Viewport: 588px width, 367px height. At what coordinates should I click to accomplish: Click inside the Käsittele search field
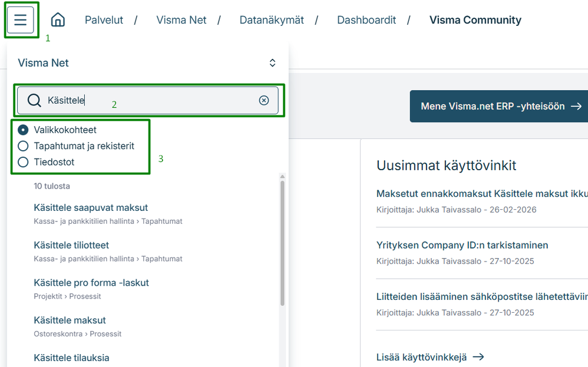pos(148,100)
